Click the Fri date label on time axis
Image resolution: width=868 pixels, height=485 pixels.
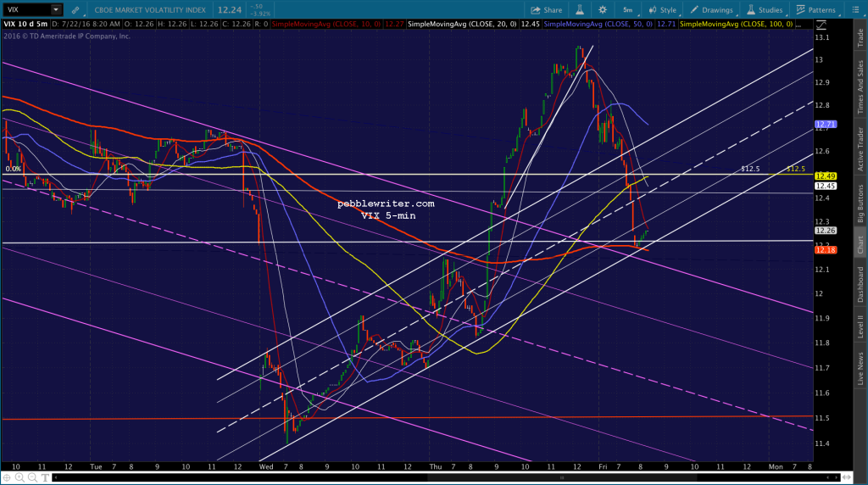pyautogui.click(x=603, y=466)
